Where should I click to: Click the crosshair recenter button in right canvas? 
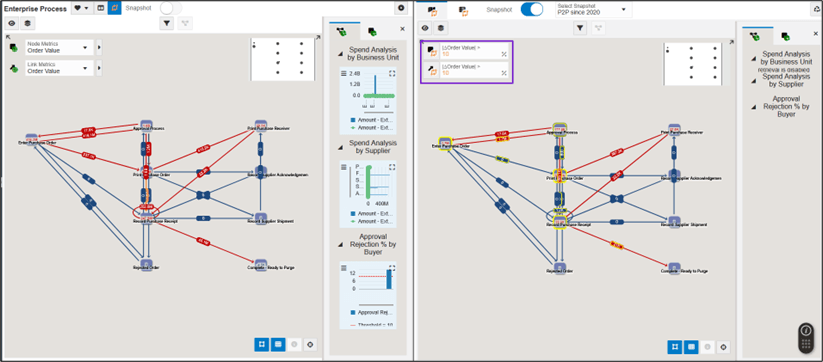tap(724, 347)
